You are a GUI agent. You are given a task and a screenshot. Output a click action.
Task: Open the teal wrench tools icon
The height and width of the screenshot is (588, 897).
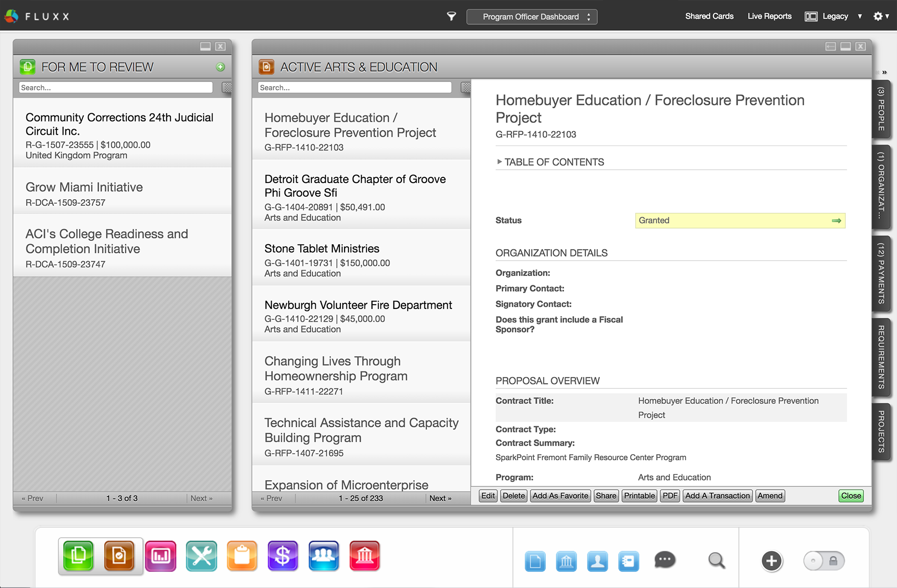[201, 556]
